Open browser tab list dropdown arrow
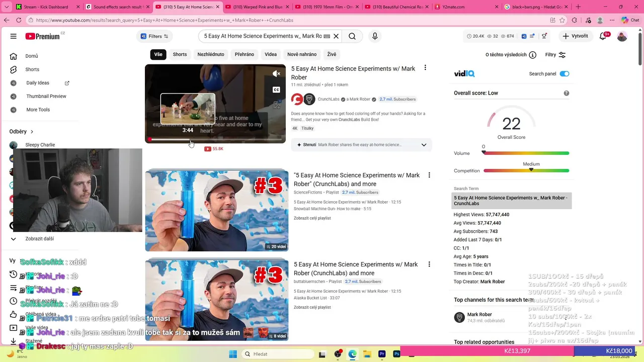644x362 pixels. point(7,7)
